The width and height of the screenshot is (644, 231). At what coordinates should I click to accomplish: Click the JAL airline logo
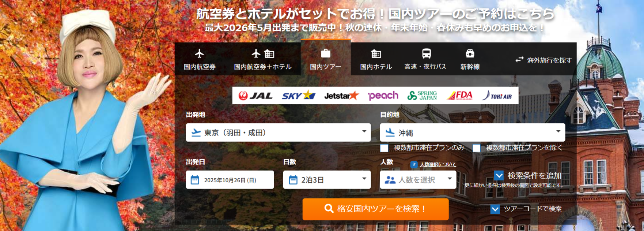(x=255, y=96)
